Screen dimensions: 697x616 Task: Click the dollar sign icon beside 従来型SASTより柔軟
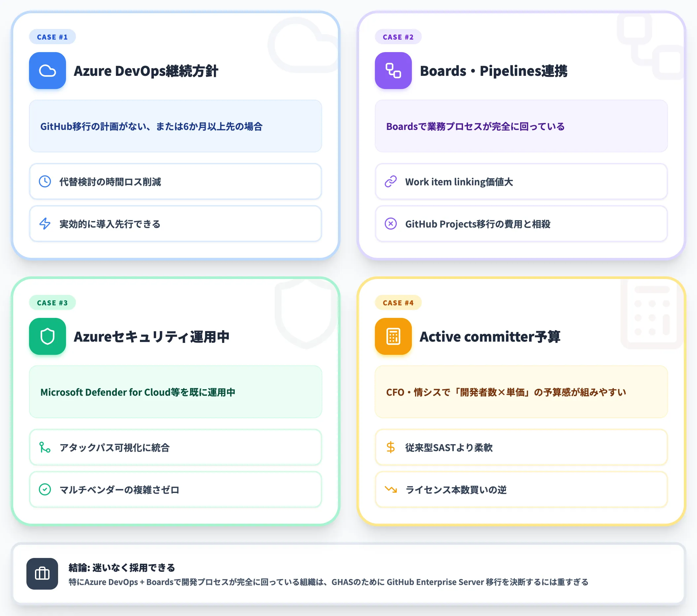pos(391,447)
